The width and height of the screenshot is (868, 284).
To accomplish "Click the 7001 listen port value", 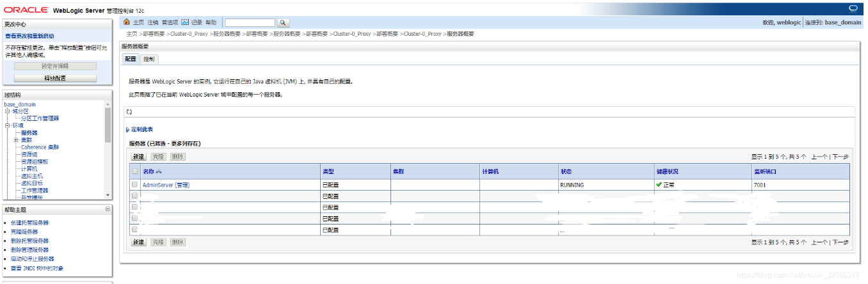I will click(x=760, y=185).
